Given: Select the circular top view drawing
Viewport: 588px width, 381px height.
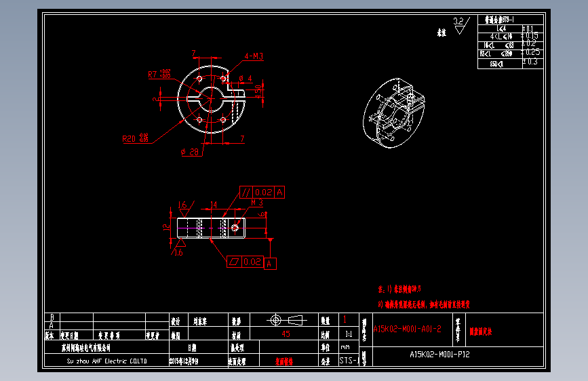Looking at the screenshot, I should point(211,100).
